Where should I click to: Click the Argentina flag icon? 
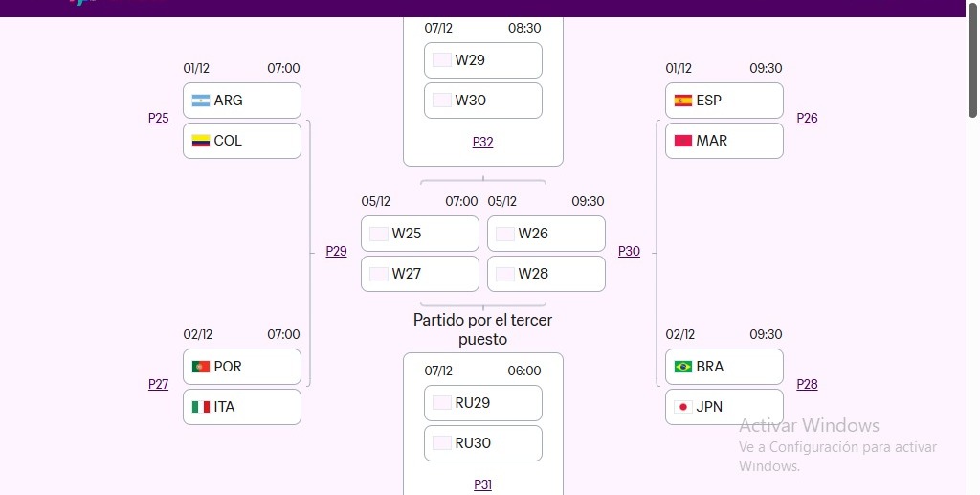[201, 101]
